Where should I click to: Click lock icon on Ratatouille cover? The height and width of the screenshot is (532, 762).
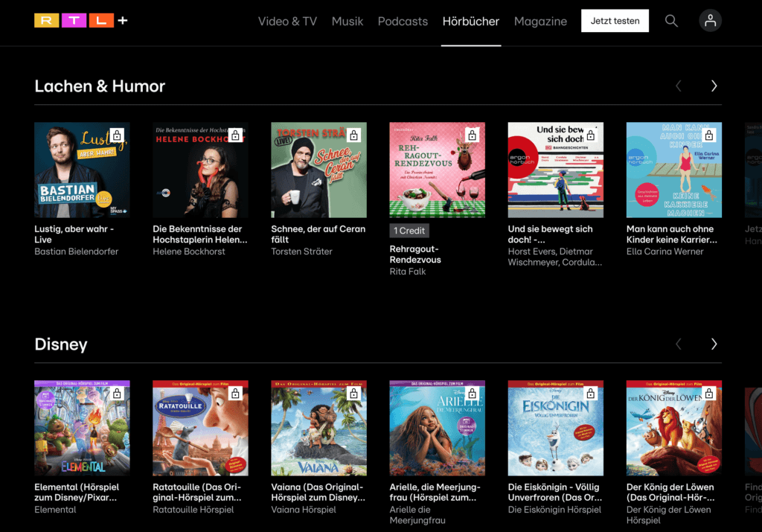(235, 394)
